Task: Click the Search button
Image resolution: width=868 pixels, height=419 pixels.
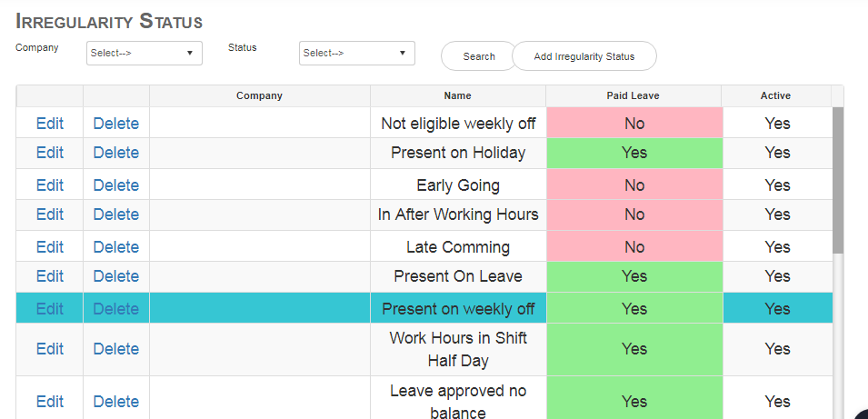Action: (x=479, y=56)
